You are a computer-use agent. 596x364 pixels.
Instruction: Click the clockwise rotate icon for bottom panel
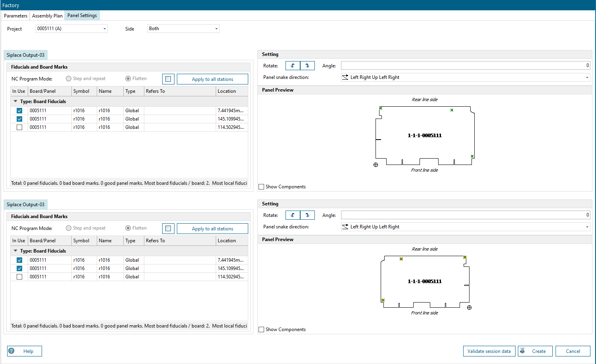point(307,215)
